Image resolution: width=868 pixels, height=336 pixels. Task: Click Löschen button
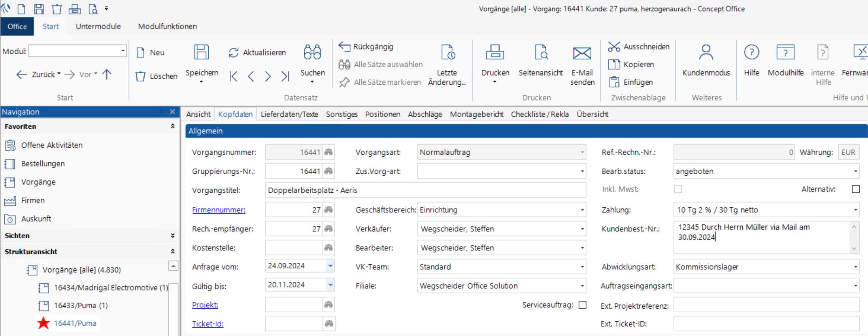[156, 76]
